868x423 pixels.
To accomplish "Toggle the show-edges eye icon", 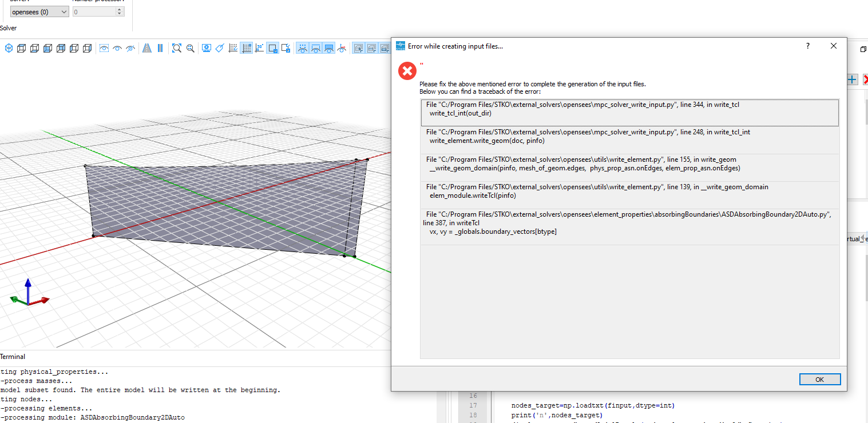I will point(316,49).
